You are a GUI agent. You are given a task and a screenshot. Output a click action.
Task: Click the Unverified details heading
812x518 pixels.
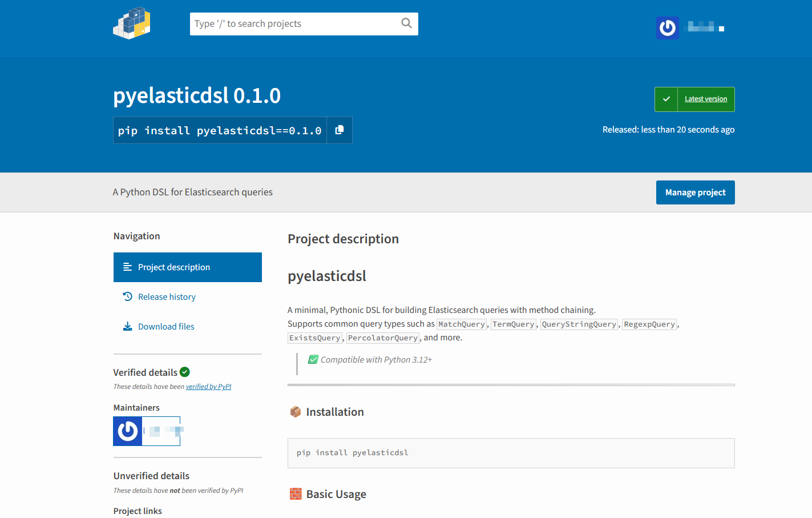point(151,476)
